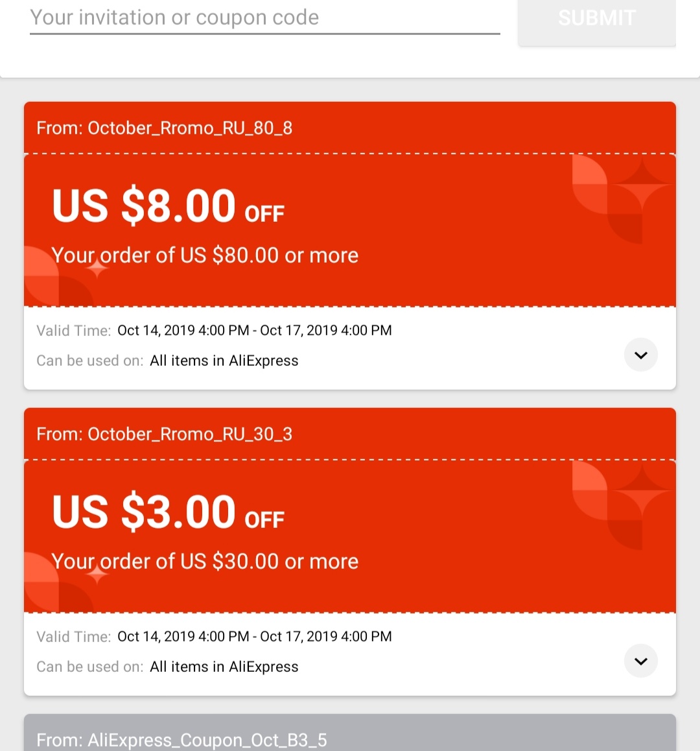Click the sparkle icon on the $30 order text

(97, 574)
